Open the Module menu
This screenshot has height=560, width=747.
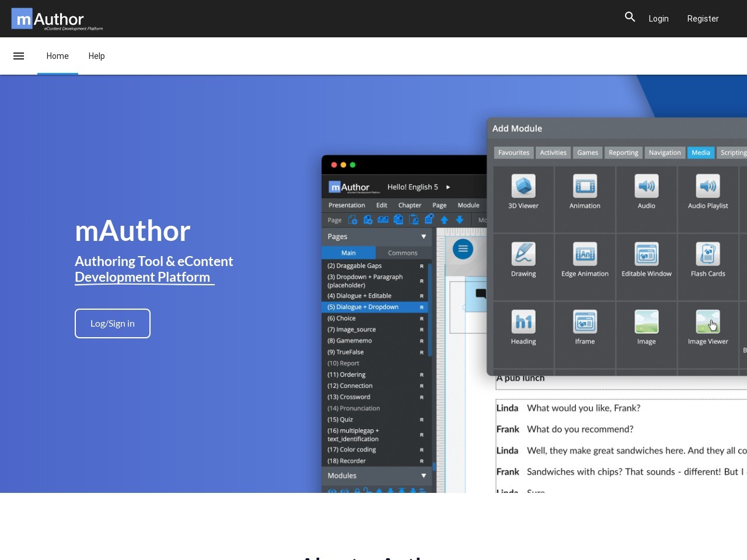coord(469,205)
